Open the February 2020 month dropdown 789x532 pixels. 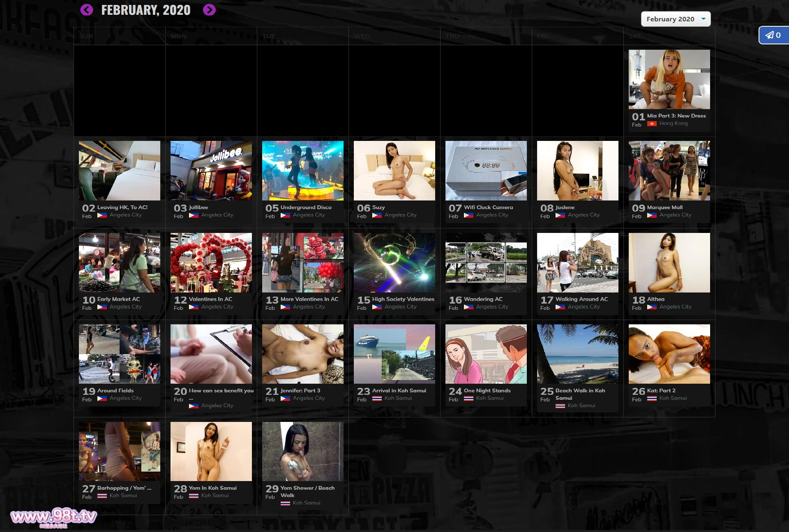[x=671, y=19]
